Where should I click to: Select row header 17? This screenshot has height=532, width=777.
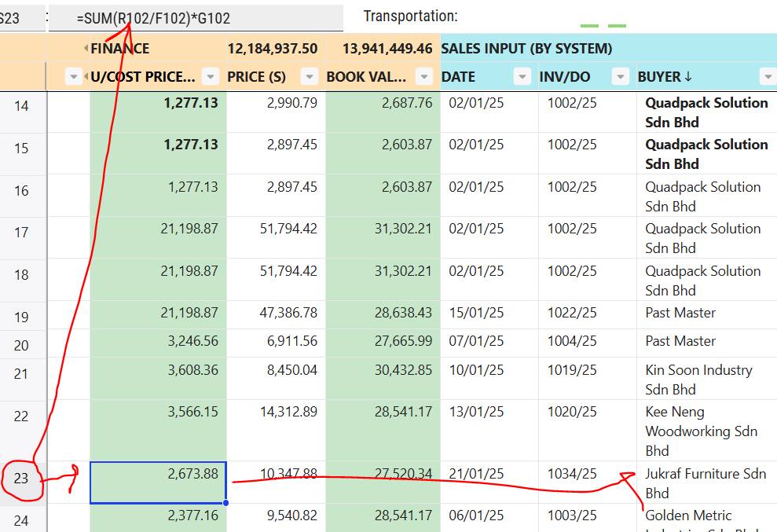tap(21, 237)
